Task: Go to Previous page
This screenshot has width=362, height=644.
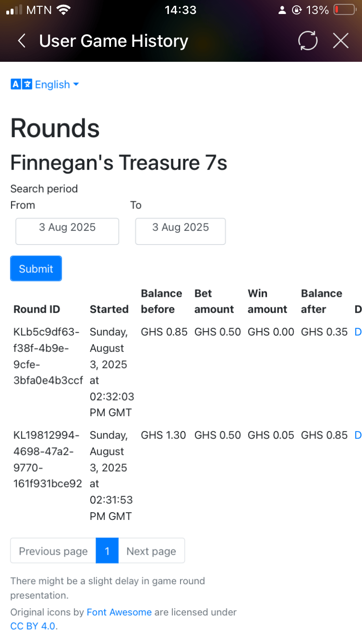Action: tap(53, 551)
